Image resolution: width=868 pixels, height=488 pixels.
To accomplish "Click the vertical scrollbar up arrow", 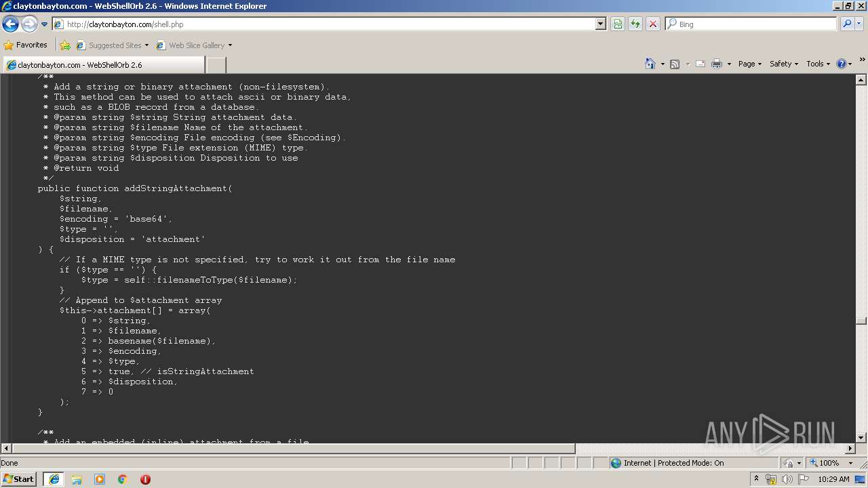I will pyautogui.click(x=861, y=79).
